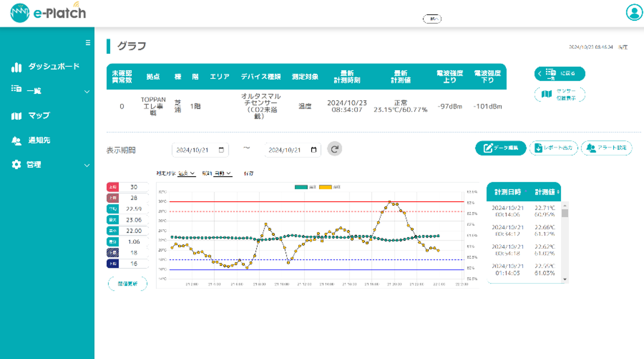Click the データ編集 button
The height and width of the screenshot is (359, 644).
tap(500, 148)
